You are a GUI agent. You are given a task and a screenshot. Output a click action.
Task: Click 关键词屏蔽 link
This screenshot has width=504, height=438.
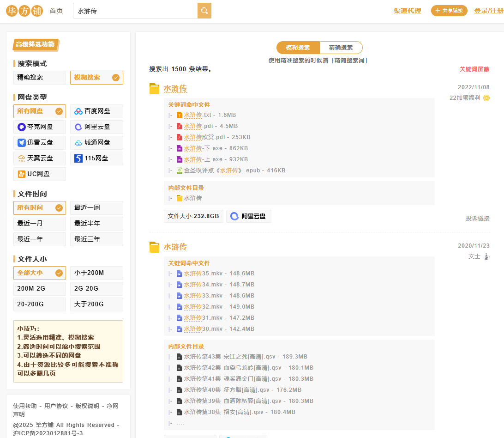pyautogui.click(x=474, y=69)
